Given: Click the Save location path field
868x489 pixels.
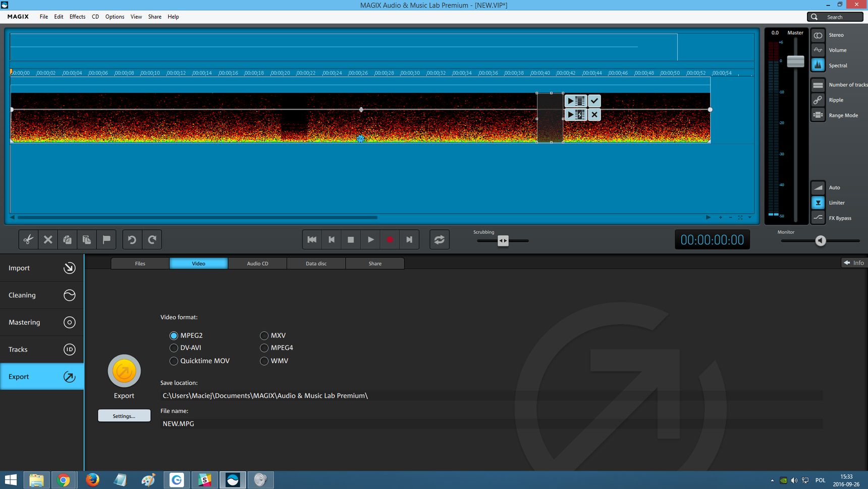Looking at the screenshot, I should point(491,396).
